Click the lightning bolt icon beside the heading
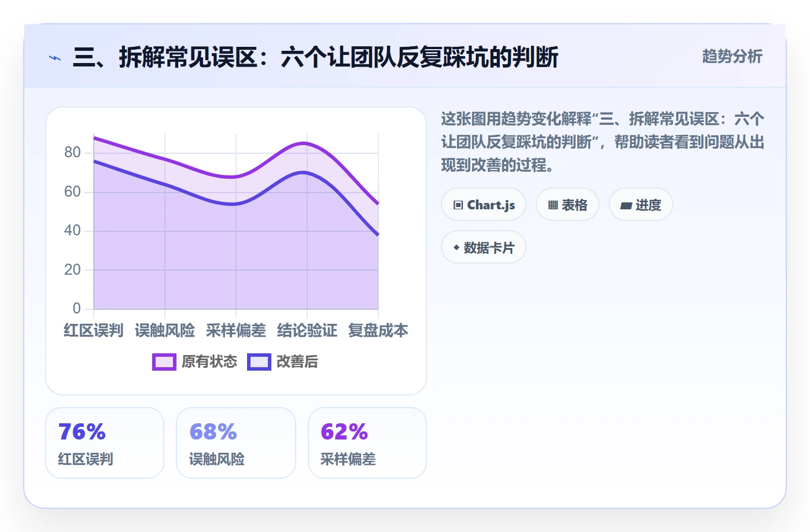This screenshot has width=810, height=532. click(x=55, y=58)
